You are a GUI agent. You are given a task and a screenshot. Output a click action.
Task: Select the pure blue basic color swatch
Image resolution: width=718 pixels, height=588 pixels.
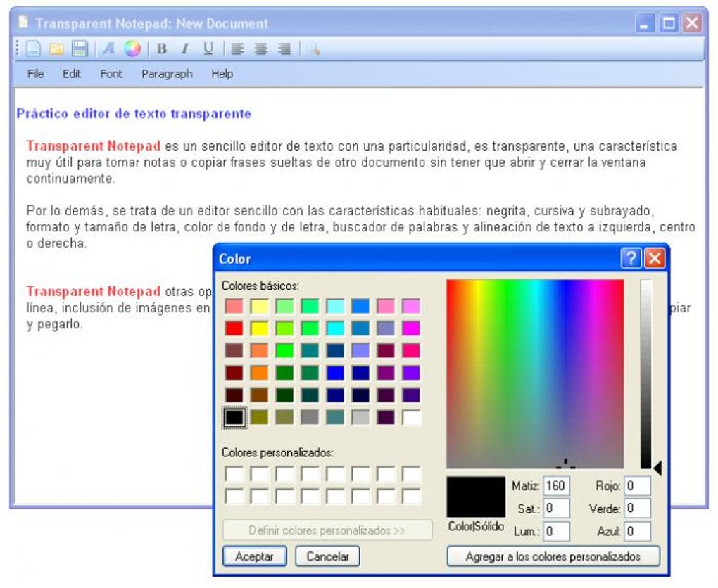pos(335,373)
